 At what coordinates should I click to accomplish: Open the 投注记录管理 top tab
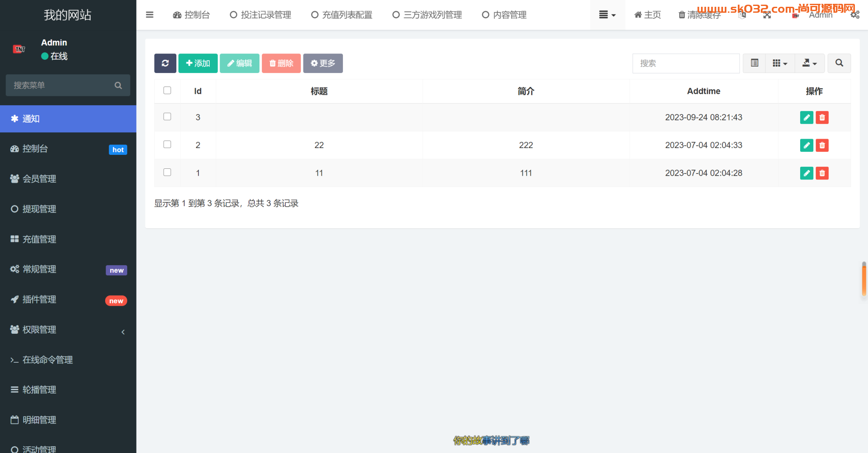(261, 15)
